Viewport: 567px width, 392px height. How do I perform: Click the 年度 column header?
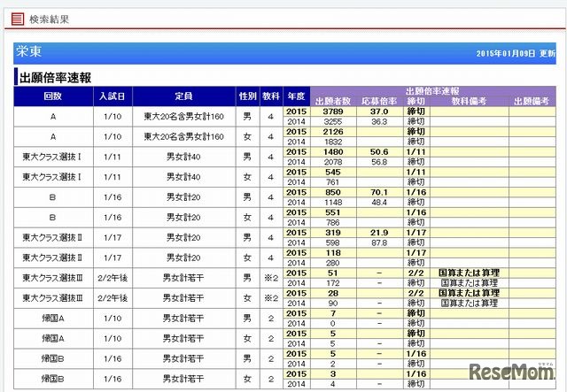[x=296, y=96]
